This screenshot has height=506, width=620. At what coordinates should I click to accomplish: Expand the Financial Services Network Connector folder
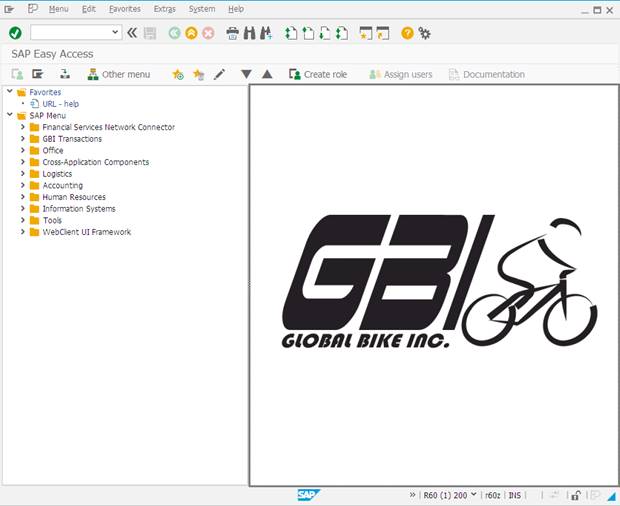(23, 127)
